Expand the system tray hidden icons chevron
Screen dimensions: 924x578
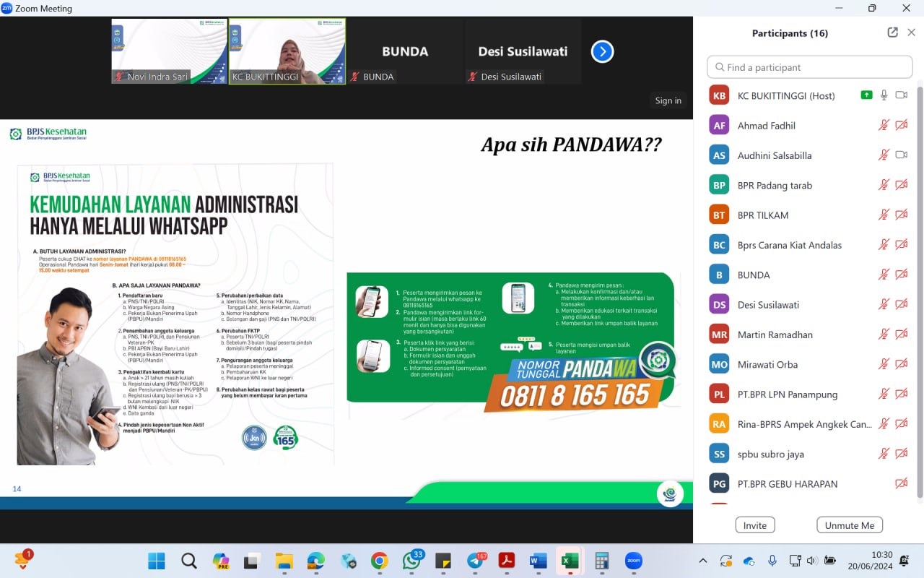[703, 561]
